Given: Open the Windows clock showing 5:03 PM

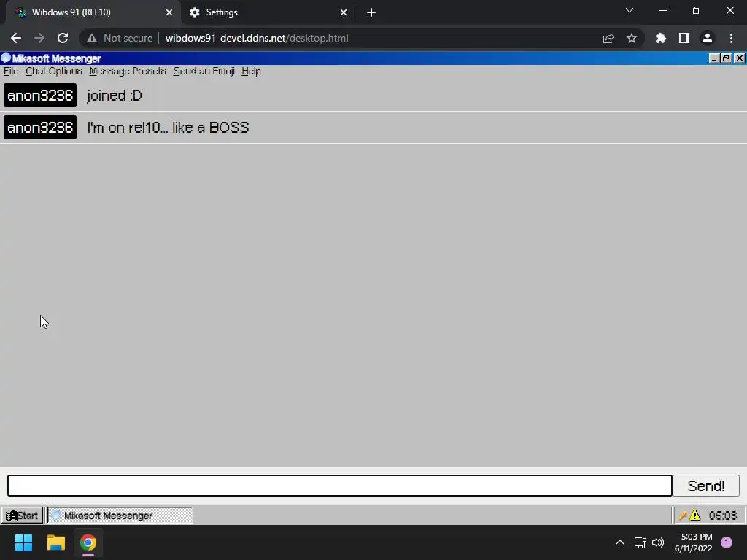Looking at the screenshot, I should [694, 542].
